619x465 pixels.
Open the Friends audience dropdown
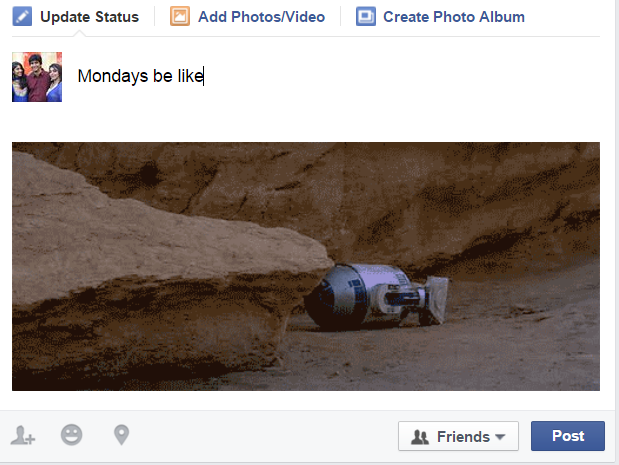pyautogui.click(x=458, y=436)
